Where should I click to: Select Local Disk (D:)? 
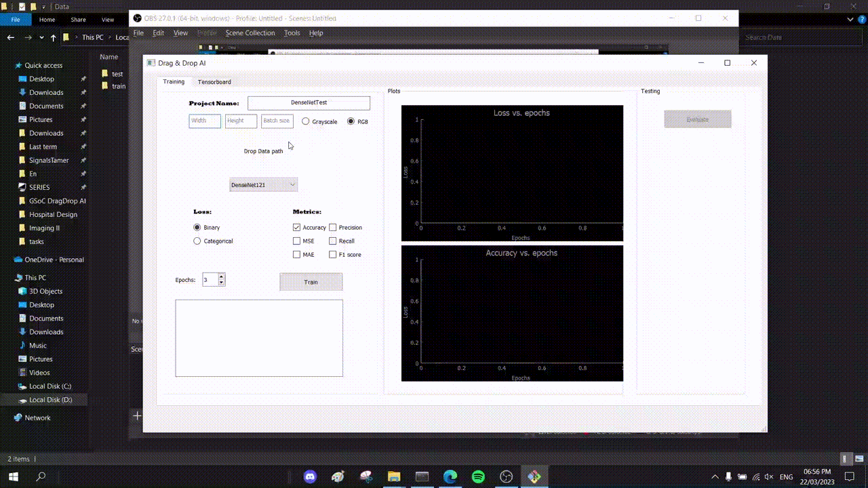tap(50, 400)
